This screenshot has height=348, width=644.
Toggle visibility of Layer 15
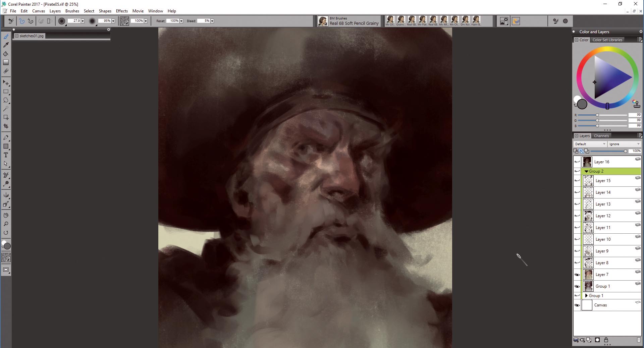coord(577,181)
